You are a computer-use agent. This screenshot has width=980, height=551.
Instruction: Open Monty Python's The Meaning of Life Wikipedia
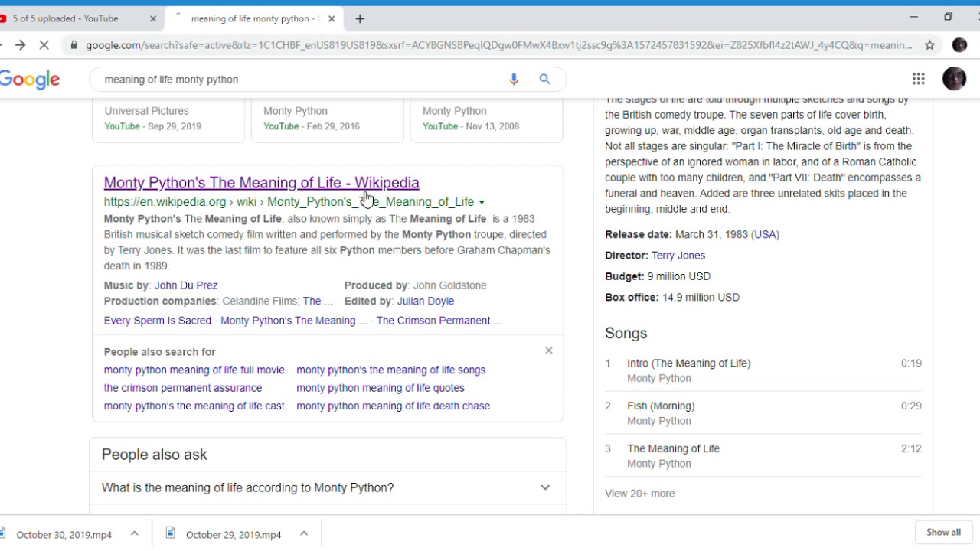262,182
